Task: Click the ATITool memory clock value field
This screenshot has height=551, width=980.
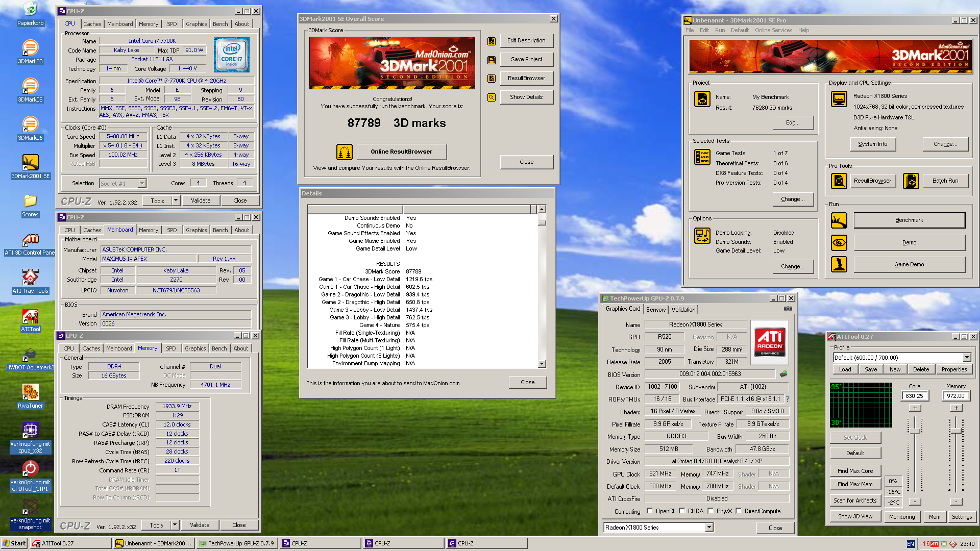Action: tap(956, 396)
